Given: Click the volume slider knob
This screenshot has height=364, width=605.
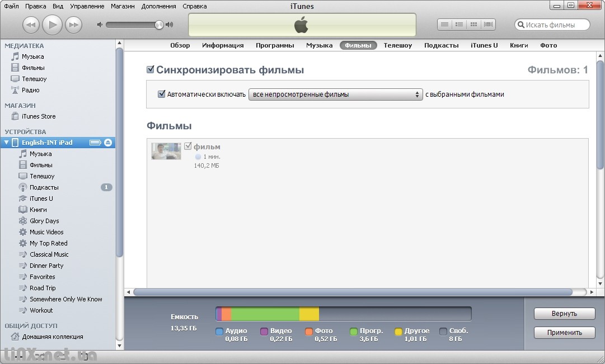Looking at the screenshot, I should (x=159, y=25).
